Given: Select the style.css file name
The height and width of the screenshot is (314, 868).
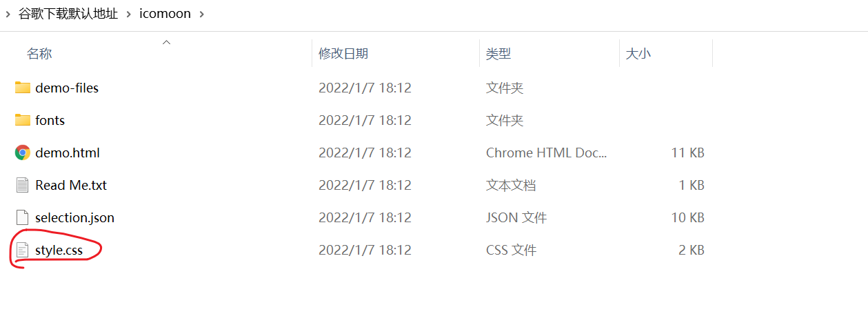Looking at the screenshot, I should coord(59,250).
